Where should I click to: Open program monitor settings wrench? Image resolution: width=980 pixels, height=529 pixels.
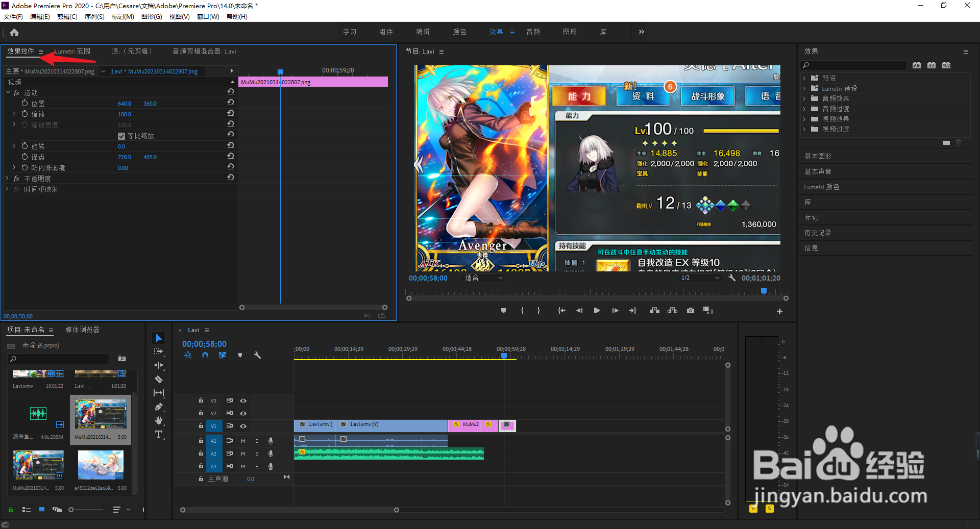[x=731, y=278]
